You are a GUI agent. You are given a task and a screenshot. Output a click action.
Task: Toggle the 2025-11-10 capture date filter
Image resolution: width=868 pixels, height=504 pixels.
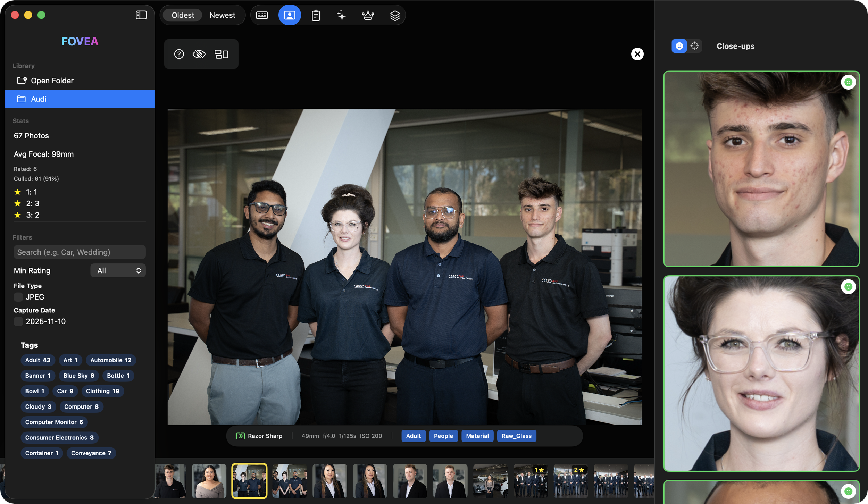[18, 321]
